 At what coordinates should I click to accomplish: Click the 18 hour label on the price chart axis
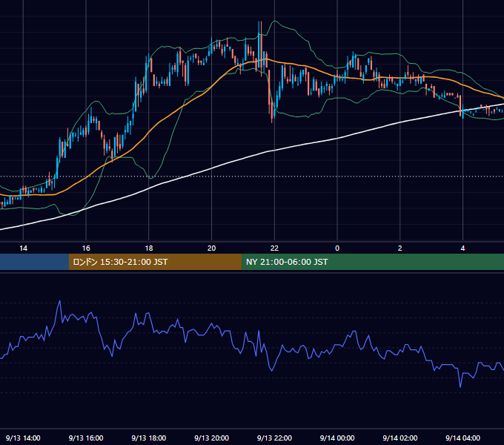pyautogui.click(x=149, y=248)
